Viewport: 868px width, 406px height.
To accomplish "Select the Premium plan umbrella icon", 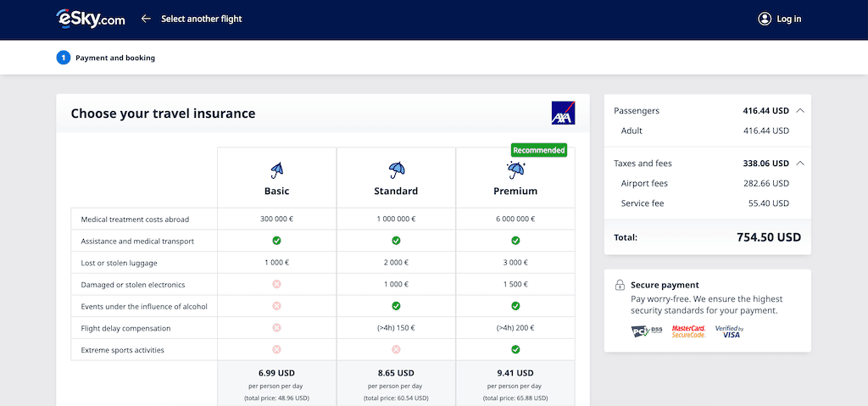I will (x=515, y=170).
